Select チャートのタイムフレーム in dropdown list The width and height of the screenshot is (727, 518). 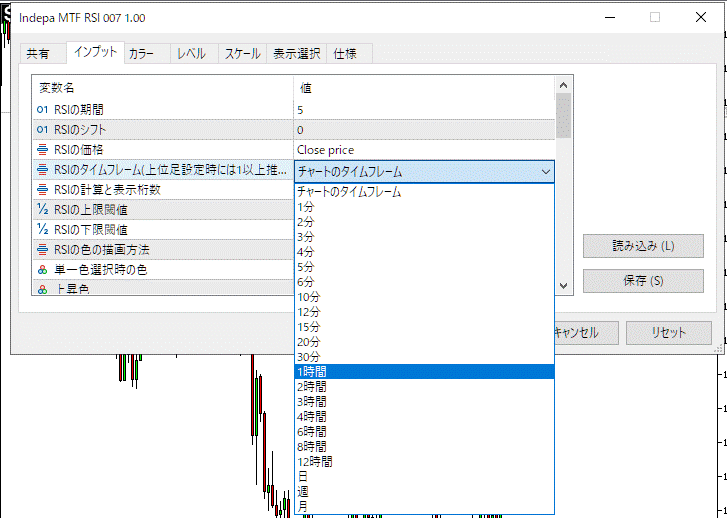coord(424,192)
